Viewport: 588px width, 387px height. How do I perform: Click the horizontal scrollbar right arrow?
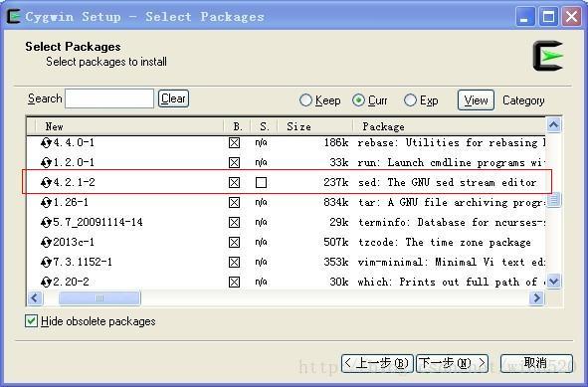tap(536, 298)
